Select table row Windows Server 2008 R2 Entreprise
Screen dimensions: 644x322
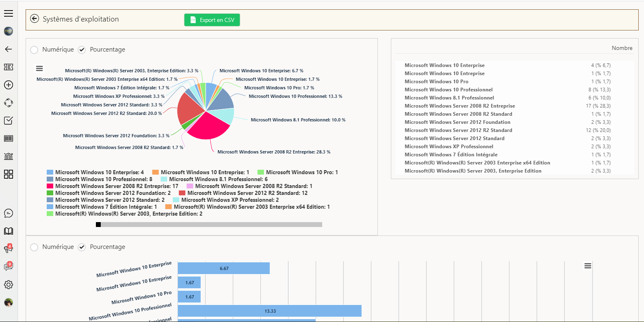tap(514, 106)
